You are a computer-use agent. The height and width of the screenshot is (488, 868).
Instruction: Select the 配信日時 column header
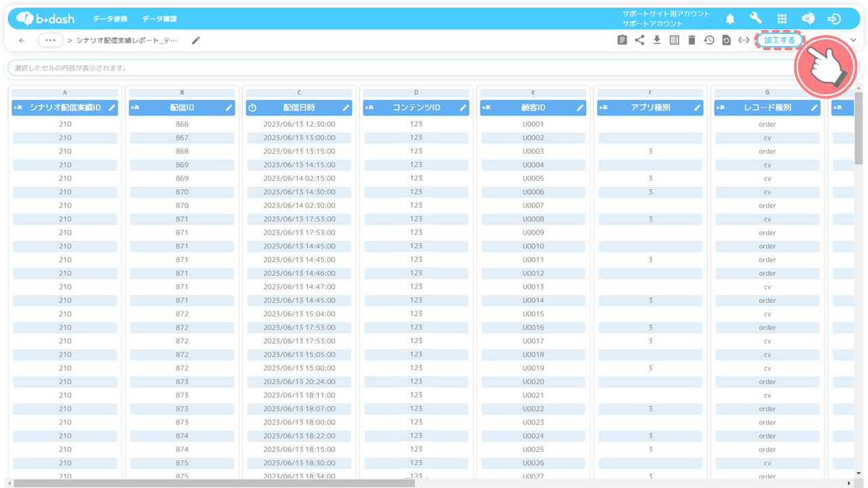coord(299,107)
